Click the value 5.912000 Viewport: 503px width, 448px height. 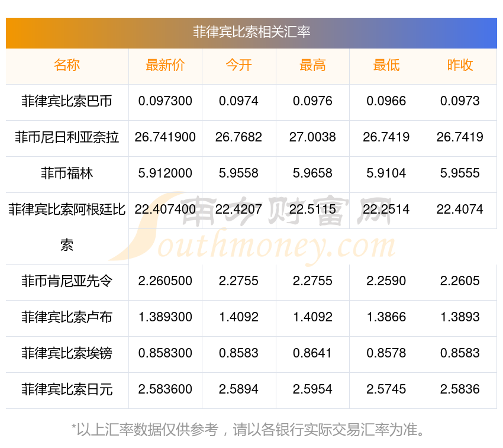[165, 173]
